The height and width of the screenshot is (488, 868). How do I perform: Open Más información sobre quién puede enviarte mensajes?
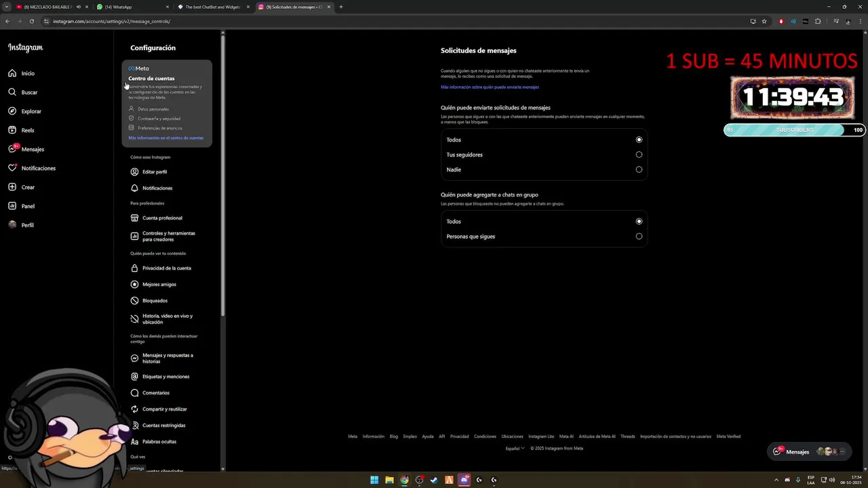[490, 87]
